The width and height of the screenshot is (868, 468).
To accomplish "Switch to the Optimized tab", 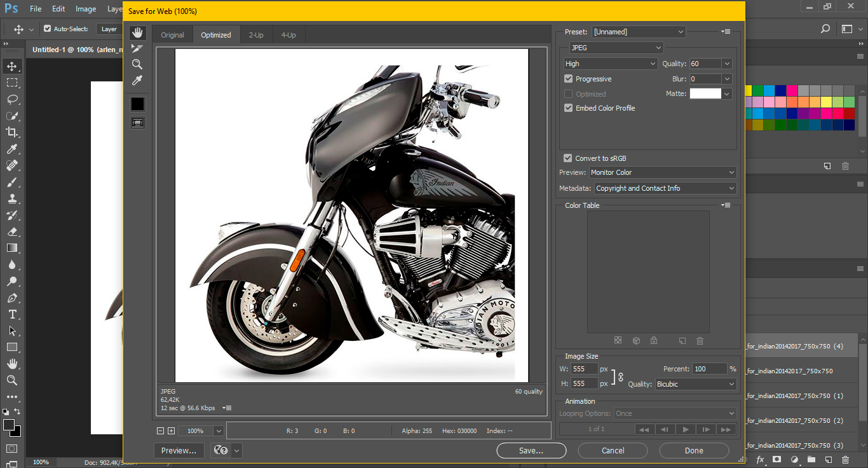I will click(216, 35).
